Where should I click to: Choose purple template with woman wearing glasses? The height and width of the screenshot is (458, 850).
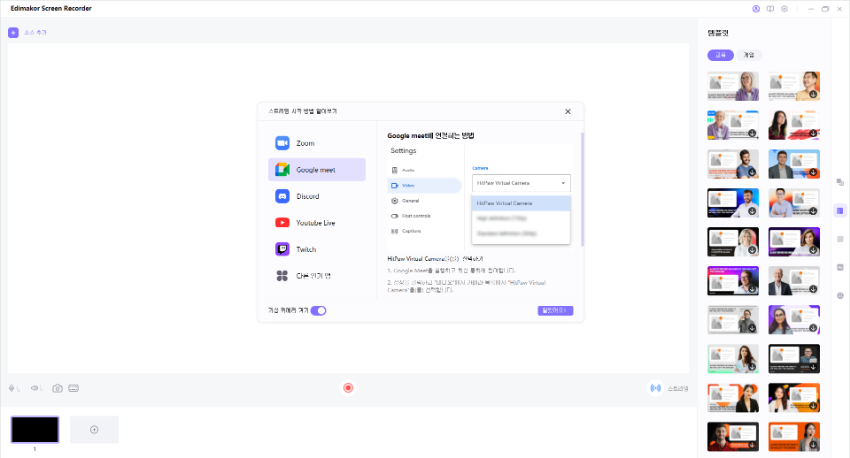click(794, 320)
